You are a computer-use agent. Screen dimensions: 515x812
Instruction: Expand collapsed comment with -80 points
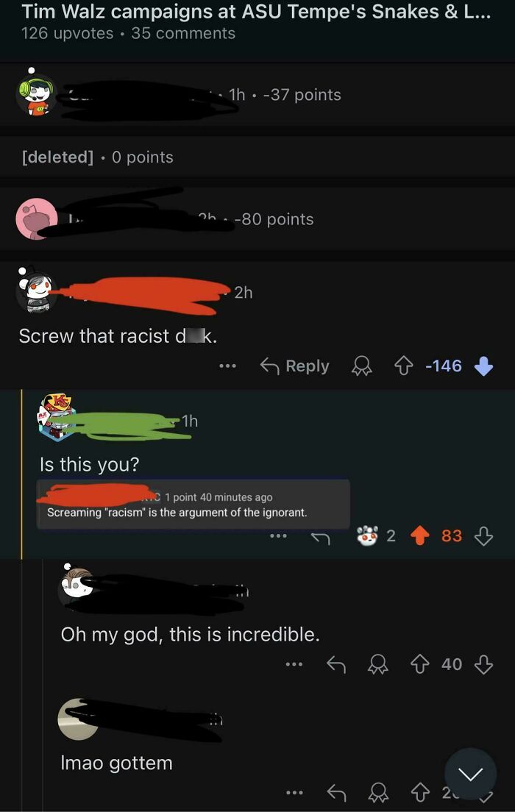(257, 219)
